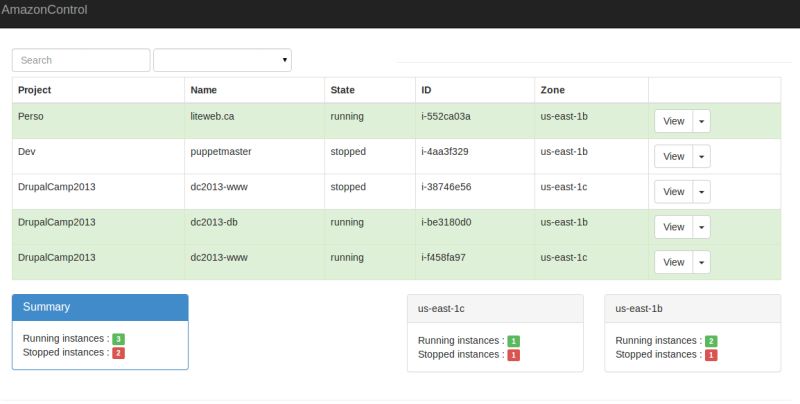Click instance ID i-be3180d0
This screenshot has height=404, width=800.
pyautogui.click(x=446, y=222)
